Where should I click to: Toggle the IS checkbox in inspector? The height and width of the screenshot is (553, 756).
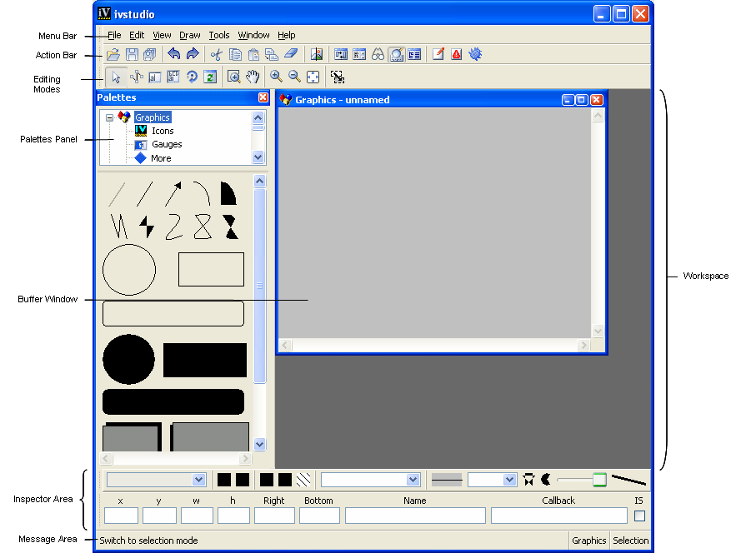coord(639,516)
